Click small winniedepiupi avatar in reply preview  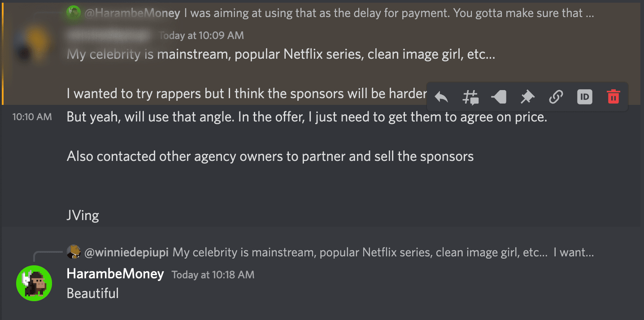[x=74, y=252]
